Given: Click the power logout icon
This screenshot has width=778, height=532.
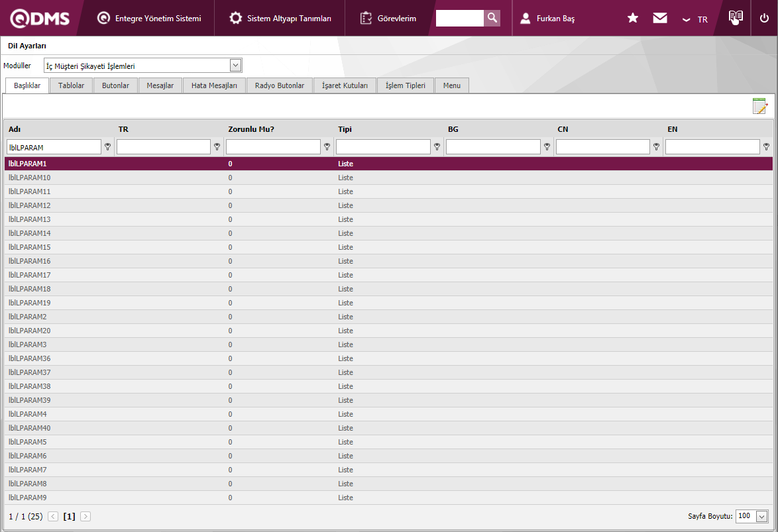Looking at the screenshot, I should pyautogui.click(x=764, y=19).
